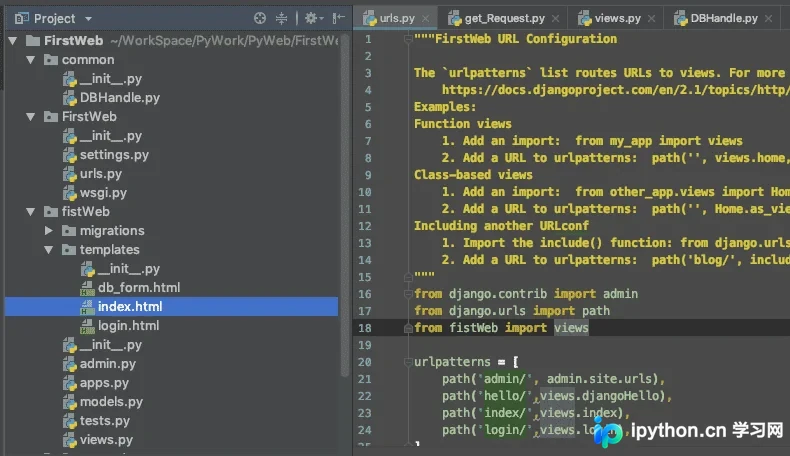Select __init__.py under the common folder
The image size is (790, 456).
pyautogui.click(x=111, y=79)
